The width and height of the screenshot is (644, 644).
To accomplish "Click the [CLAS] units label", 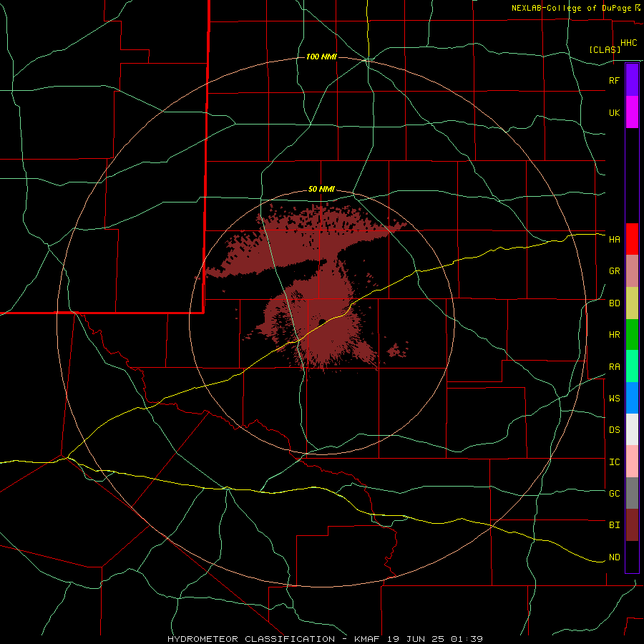I will pos(605,49).
